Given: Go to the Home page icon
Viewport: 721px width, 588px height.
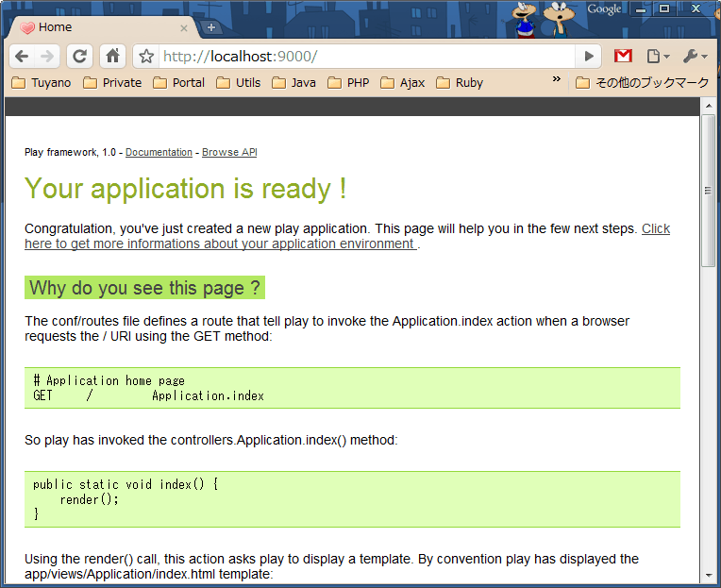Looking at the screenshot, I should [111, 57].
